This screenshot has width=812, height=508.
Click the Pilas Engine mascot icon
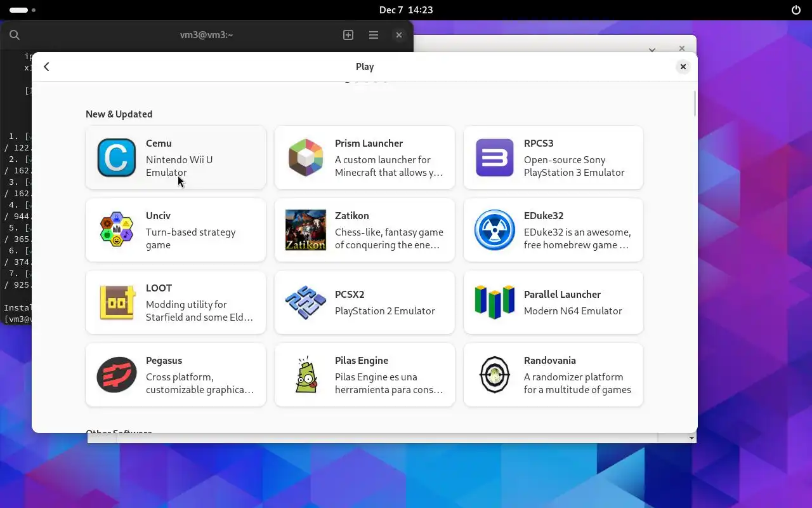306,375
